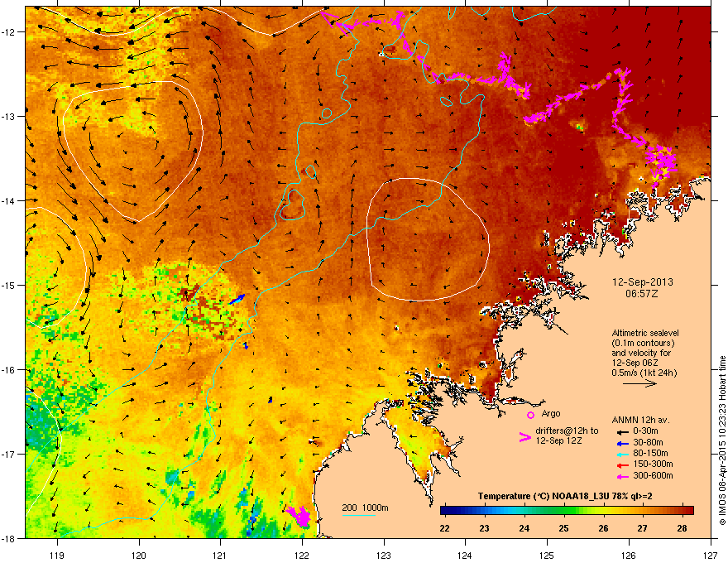The image size is (728, 563).
Task: Select the magenta 300-600m arrow legend icon
Action: tap(622, 476)
